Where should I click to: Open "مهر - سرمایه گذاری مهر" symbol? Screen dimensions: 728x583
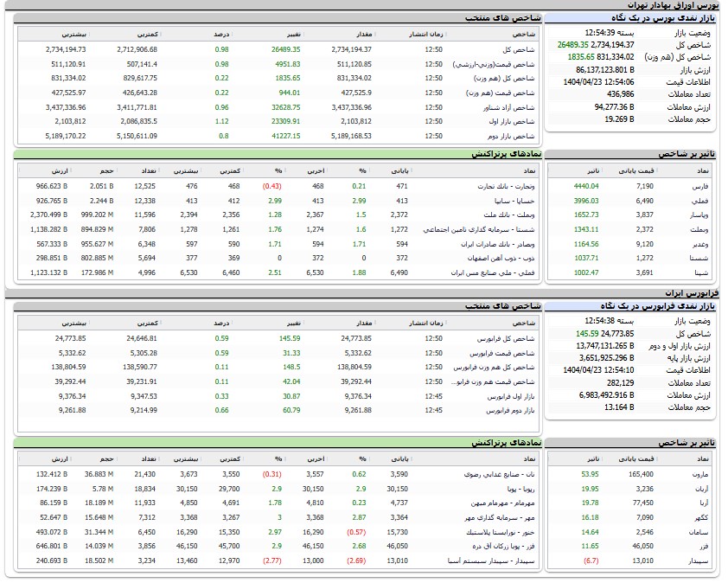tap(500, 517)
